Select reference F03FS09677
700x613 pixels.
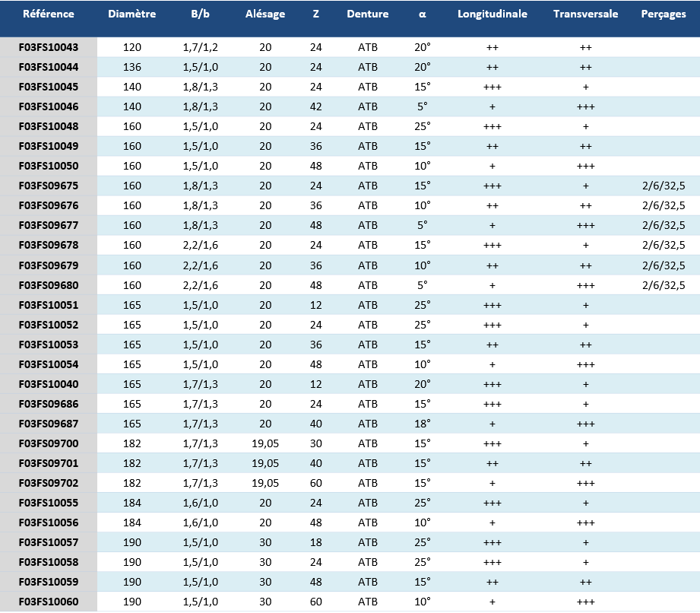tap(48, 225)
